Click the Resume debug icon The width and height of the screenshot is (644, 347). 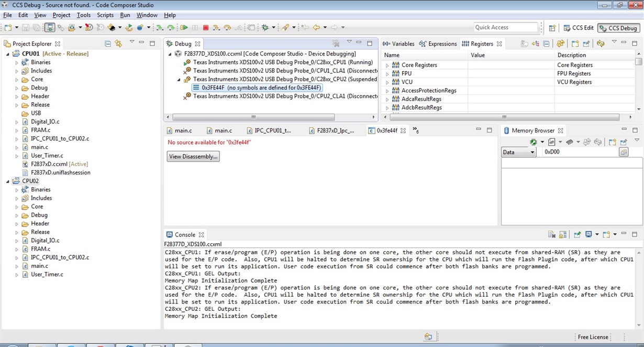pyautogui.click(x=184, y=27)
